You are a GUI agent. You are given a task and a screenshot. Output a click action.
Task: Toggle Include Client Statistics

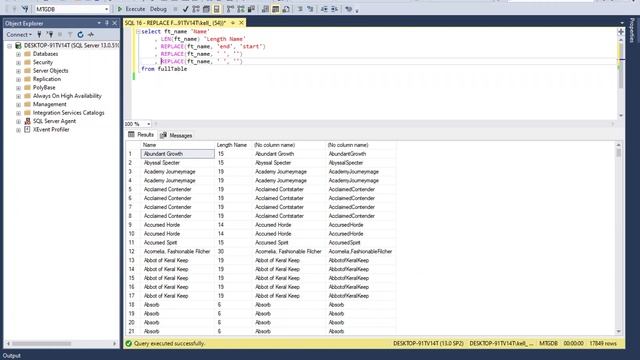tap(251, 9)
